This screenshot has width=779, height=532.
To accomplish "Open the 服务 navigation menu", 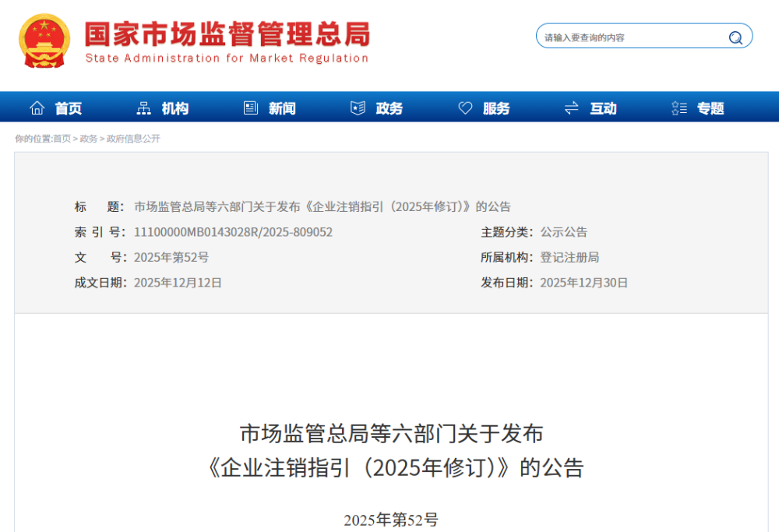I will [x=496, y=108].
